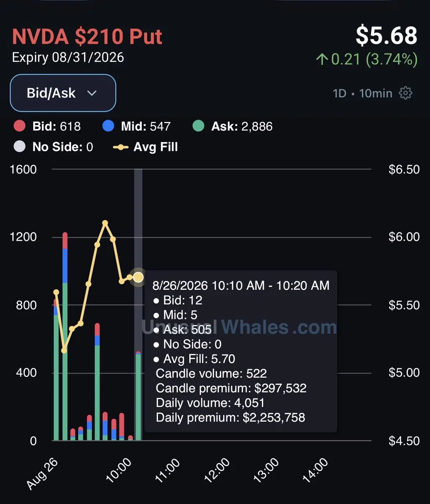Click the 10:00 time axis label
This screenshot has width=430, height=504.
pos(119,470)
